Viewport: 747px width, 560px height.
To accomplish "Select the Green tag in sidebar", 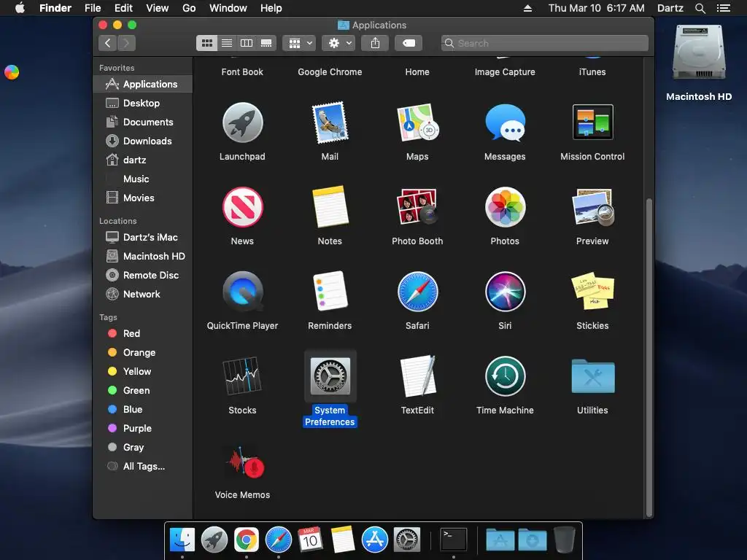I will tap(142, 391).
